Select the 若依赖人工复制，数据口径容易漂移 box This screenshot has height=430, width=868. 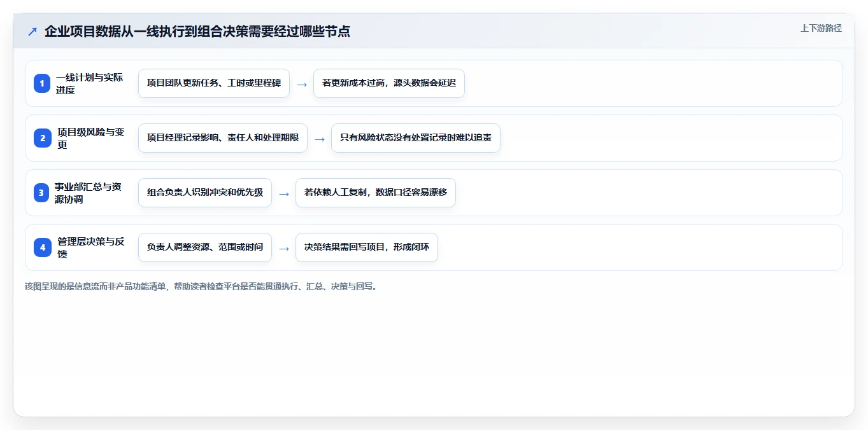(376, 193)
